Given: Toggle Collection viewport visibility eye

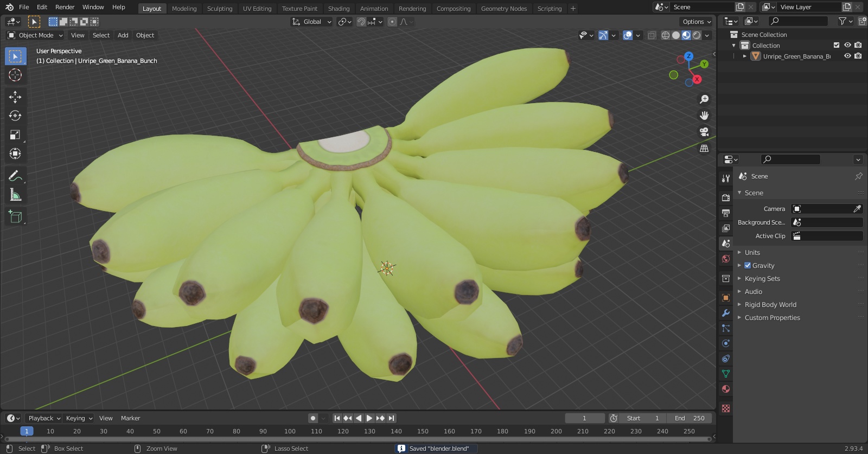Looking at the screenshot, I should point(847,45).
